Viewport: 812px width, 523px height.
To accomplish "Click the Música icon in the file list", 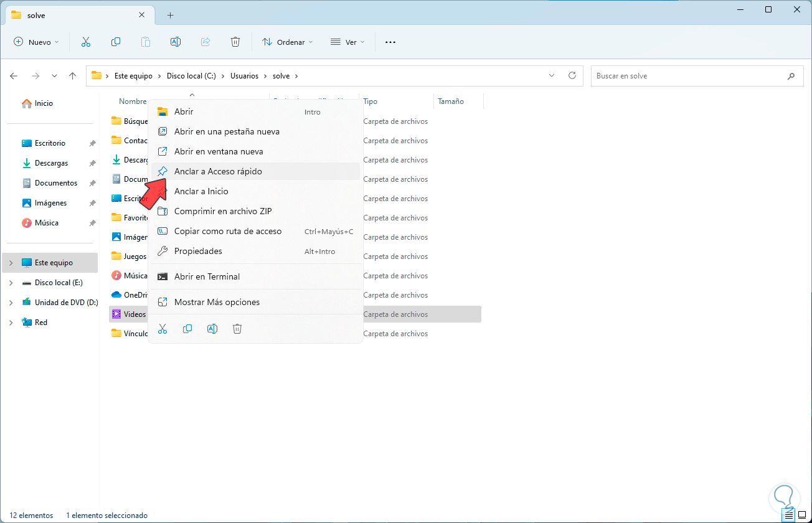I will (x=116, y=276).
